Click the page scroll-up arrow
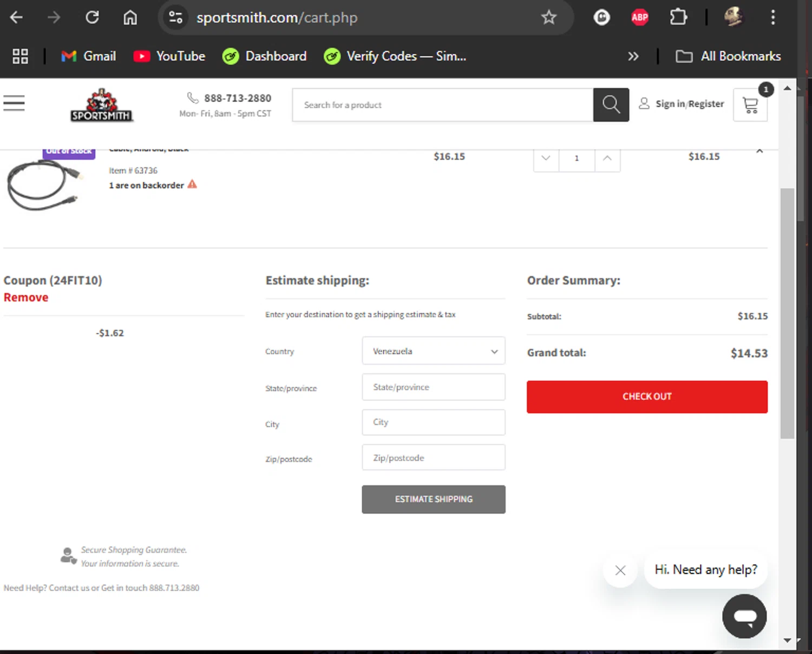Viewport: 812px width, 654px height. 787,88
